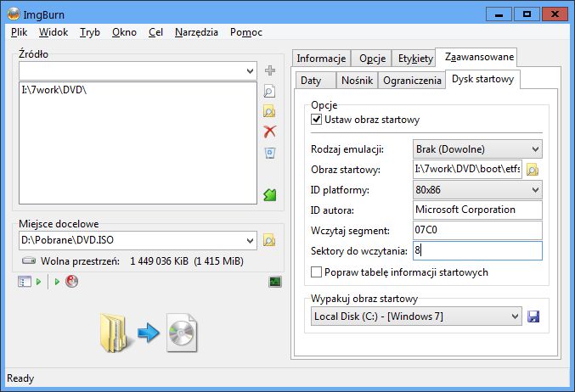Screen dimensions: 575x392
Task: Open the Cel menu
Action: point(155,32)
